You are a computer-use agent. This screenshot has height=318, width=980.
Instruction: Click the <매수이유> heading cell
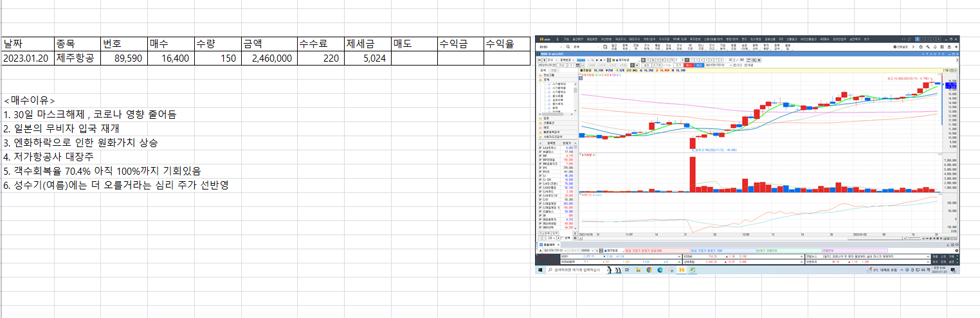(29, 101)
